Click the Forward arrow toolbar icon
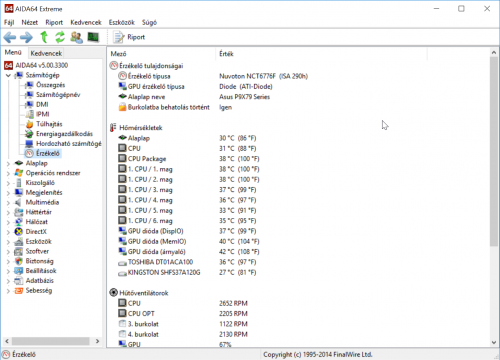 [x=26, y=37]
